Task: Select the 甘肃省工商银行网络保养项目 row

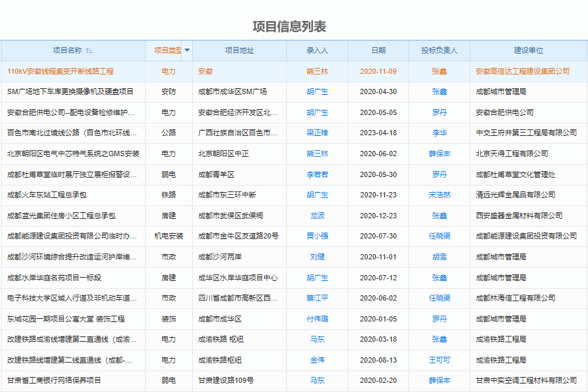Action: [294, 380]
